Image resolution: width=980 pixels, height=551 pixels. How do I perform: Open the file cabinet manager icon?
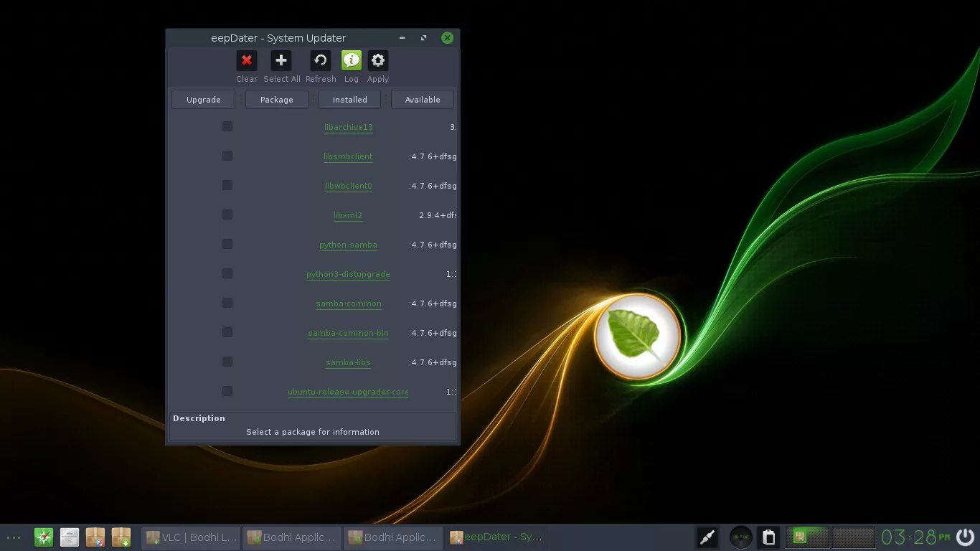(70, 537)
